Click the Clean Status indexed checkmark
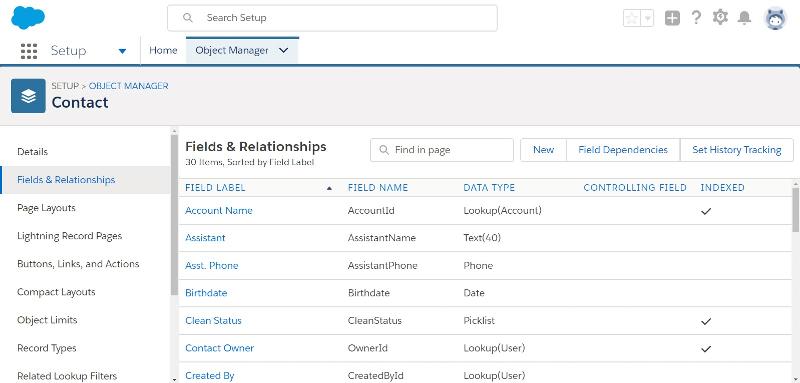 tap(706, 321)
